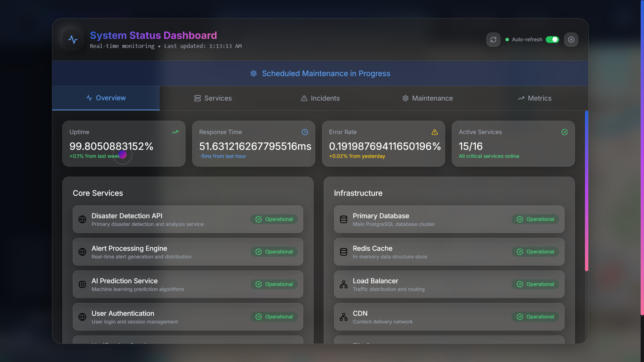Switch to the Services tab
The height and width of the screenshot is (362, 644).
click(213, 98)
